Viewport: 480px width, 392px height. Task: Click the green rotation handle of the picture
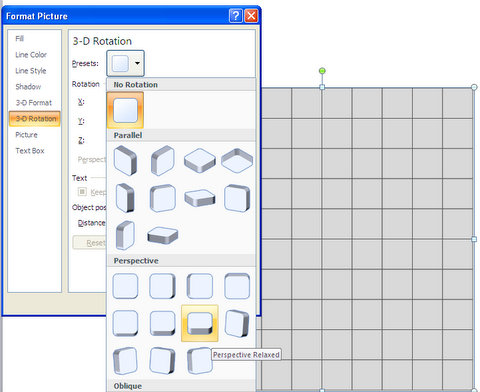click(322, 71)
